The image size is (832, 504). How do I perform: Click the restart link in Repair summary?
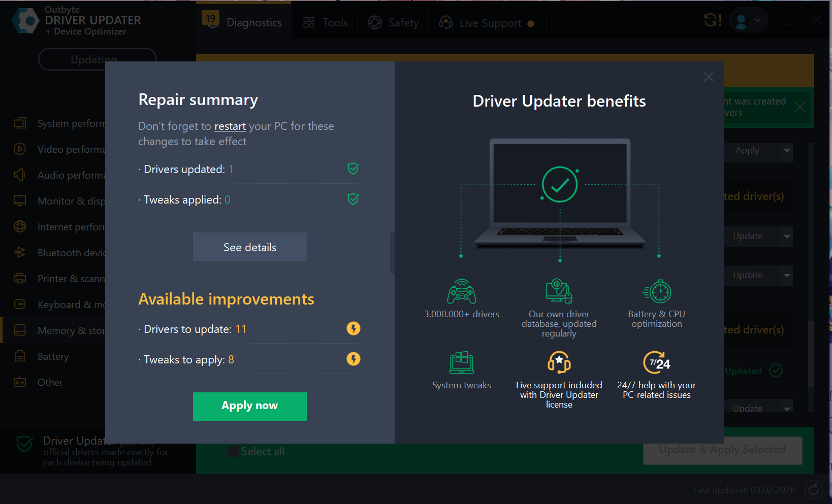[230, 126]
